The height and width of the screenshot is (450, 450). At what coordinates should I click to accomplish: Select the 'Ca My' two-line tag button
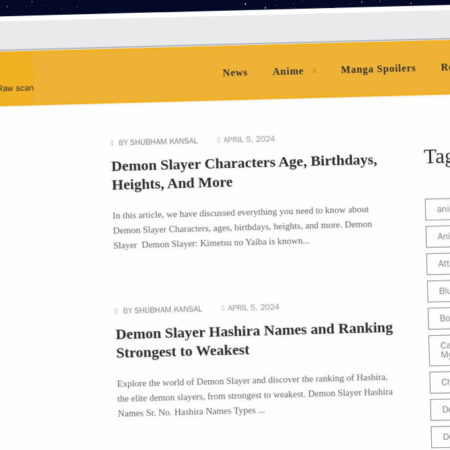point(440,351)
